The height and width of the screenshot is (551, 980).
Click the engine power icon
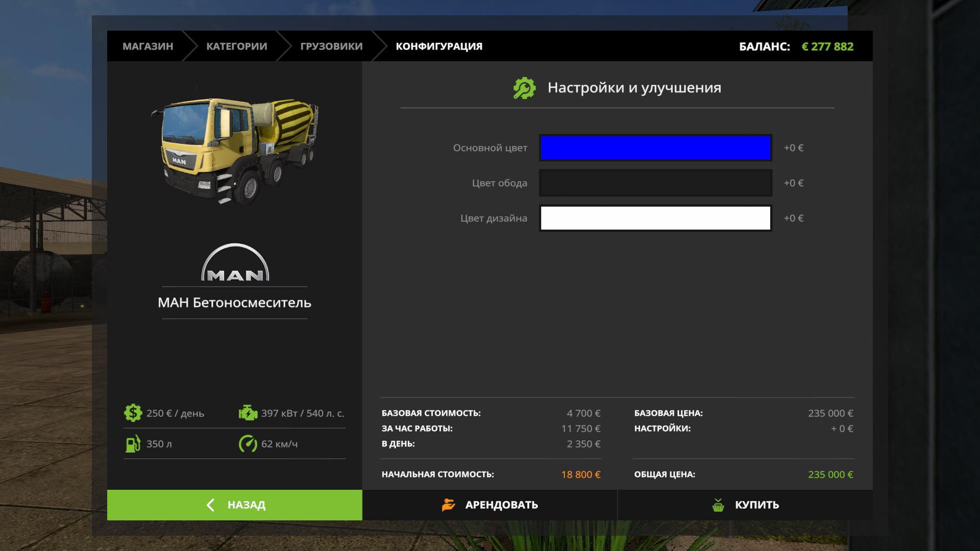(x=248, y=413)
